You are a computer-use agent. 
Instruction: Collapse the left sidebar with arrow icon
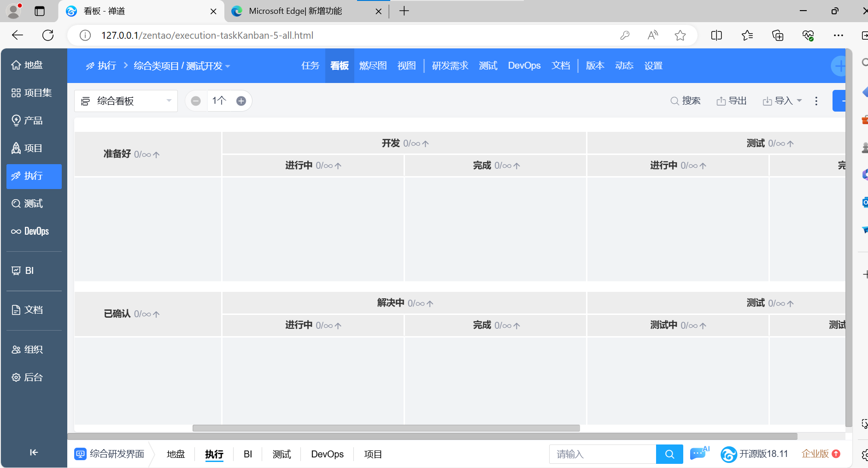click(34, 452)
